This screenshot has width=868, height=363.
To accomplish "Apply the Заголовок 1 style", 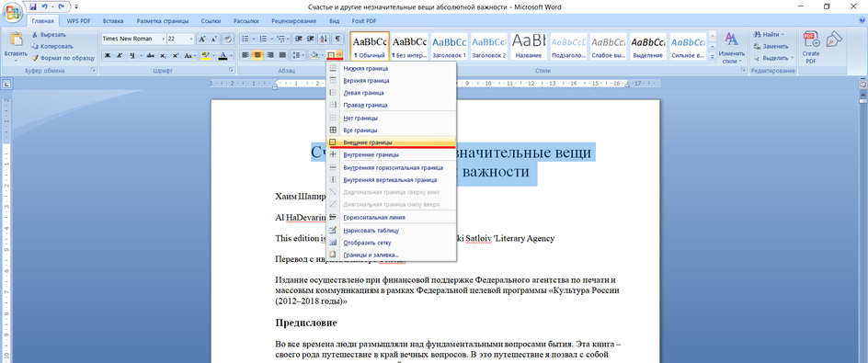I will (x=449, y=46).
